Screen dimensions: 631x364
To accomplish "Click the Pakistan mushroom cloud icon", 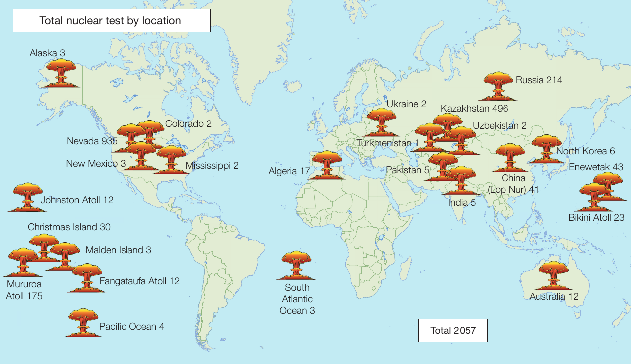I will [443, 167].
